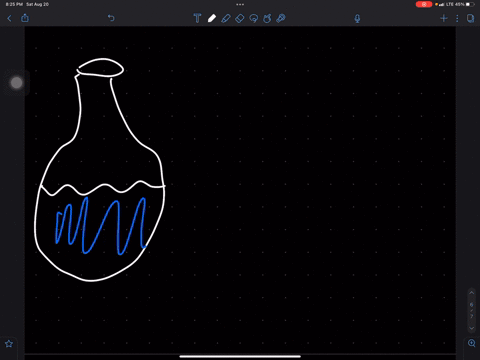Add media with the plus button
The height and width of the screenshot is (360, 480).
coord(444,18)
